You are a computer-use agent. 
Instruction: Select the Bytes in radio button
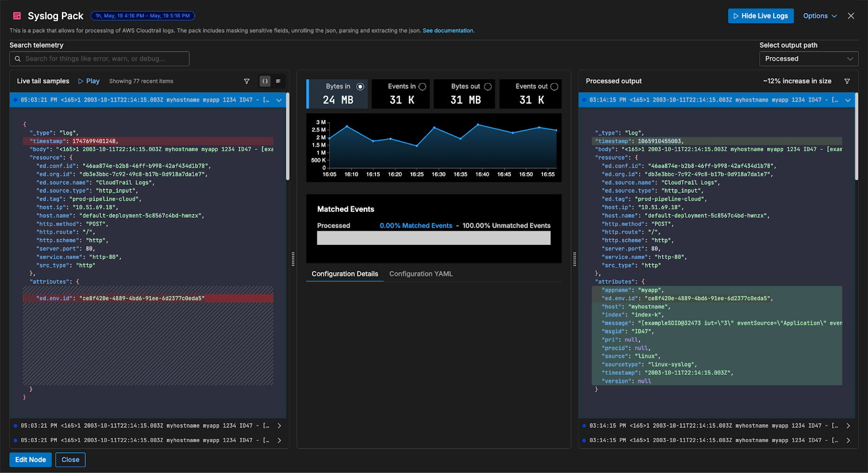360,87
